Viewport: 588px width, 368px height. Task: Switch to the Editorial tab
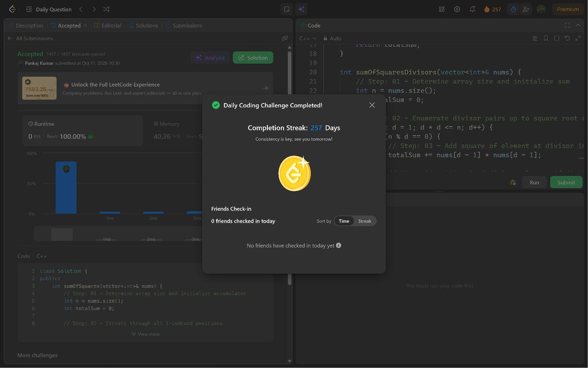pyautogui.click(x=108, y=26)
